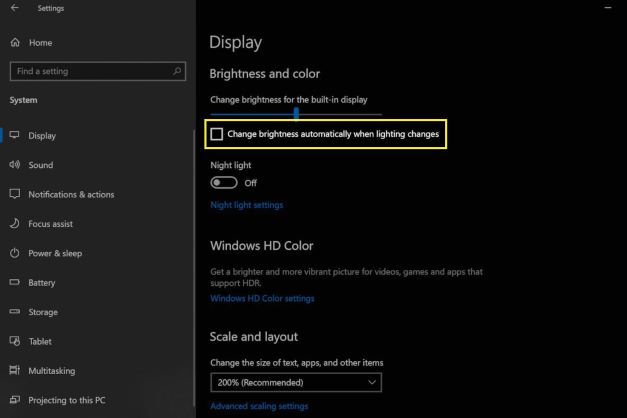
Task: Click the back arrow icon in Settings
Action: [14, 8]
